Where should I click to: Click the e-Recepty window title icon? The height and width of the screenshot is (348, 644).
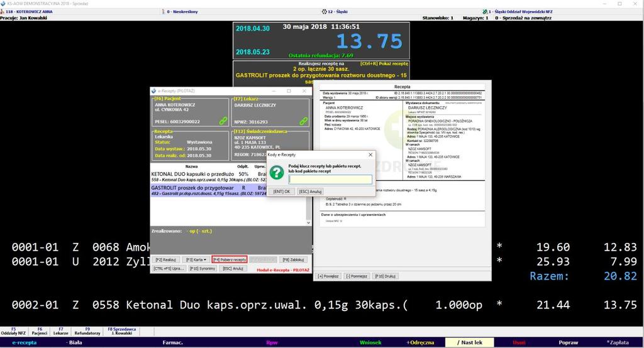point(153,90)
